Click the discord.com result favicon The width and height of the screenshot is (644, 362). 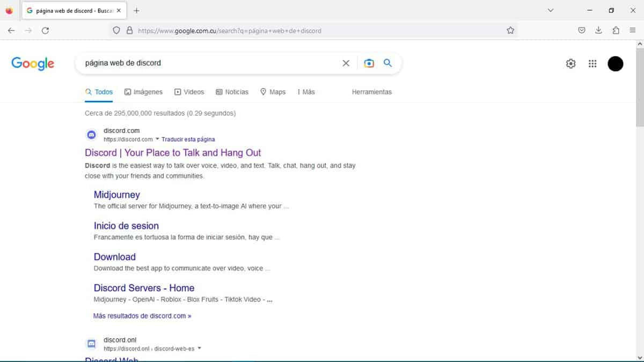91,135
